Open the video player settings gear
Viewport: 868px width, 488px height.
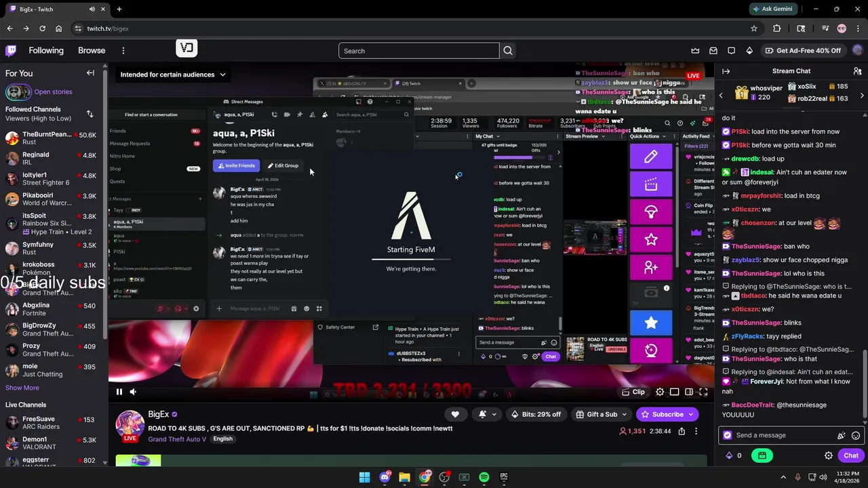coord(660,392)
